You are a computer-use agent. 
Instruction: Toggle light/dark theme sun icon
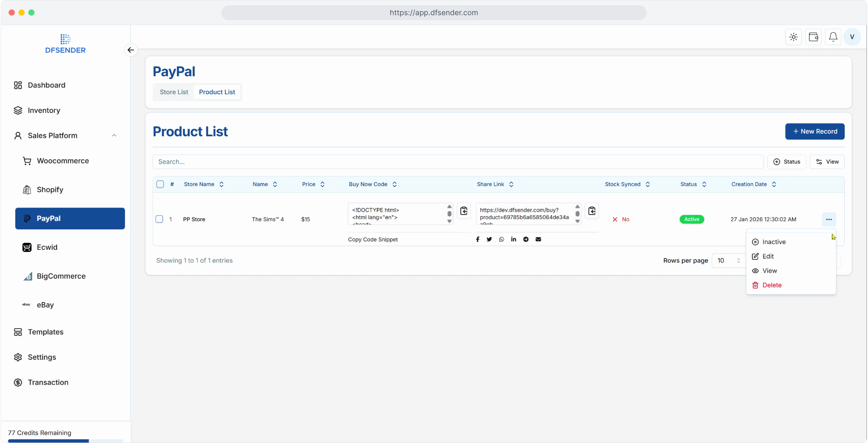(x=793, y=37)
